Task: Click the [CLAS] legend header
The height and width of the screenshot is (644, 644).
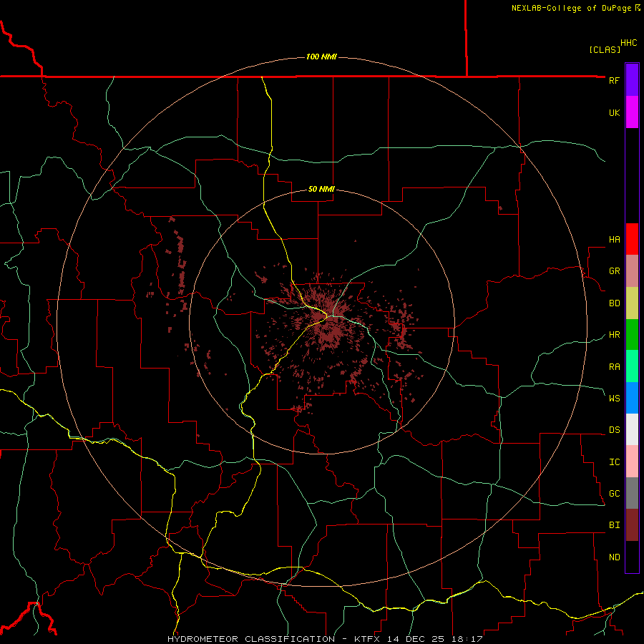Action: pos(605,50)
